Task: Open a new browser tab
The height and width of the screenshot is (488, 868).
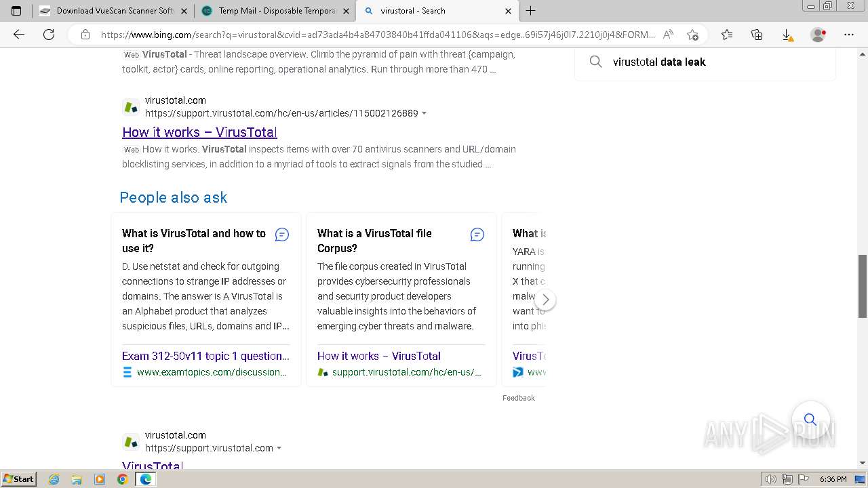Action: (531, 11)
